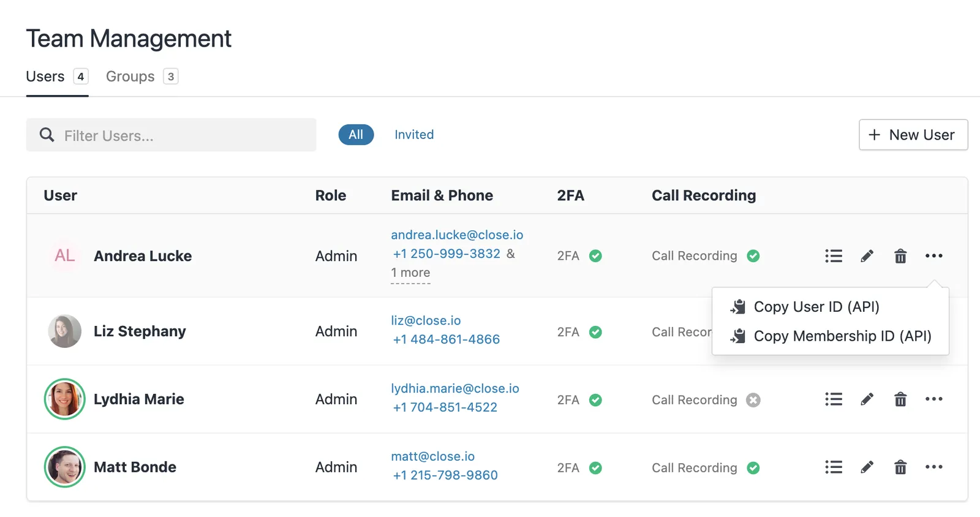Toggle Call Recording status for Andrea Lucke
This screenshot has height=517, width=980.
pyautogui.click(x=753, y=256)
